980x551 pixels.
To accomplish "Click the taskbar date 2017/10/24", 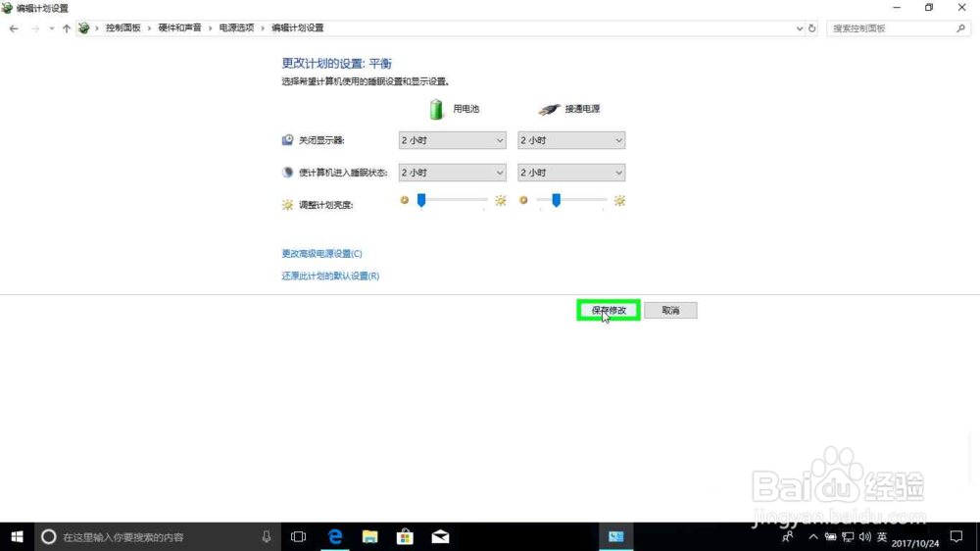I will pyautogui.click(x=915, y=543).
